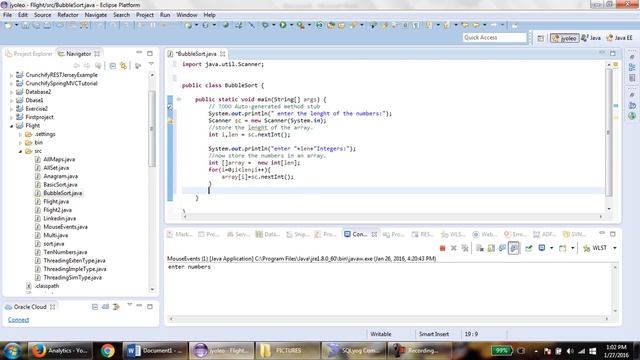Click the SQLyog taskbar button
This screenshot has height=360, width=640.
[353, 351]
